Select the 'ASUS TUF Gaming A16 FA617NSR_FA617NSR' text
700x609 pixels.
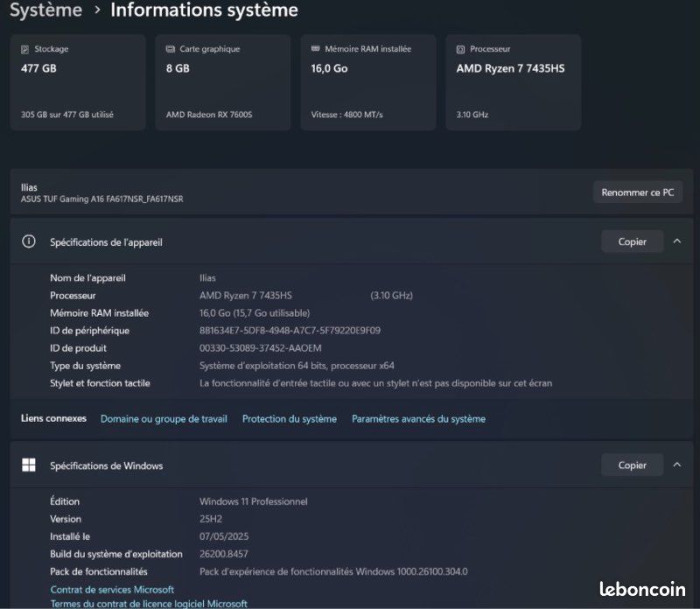(x=101, y=199)
